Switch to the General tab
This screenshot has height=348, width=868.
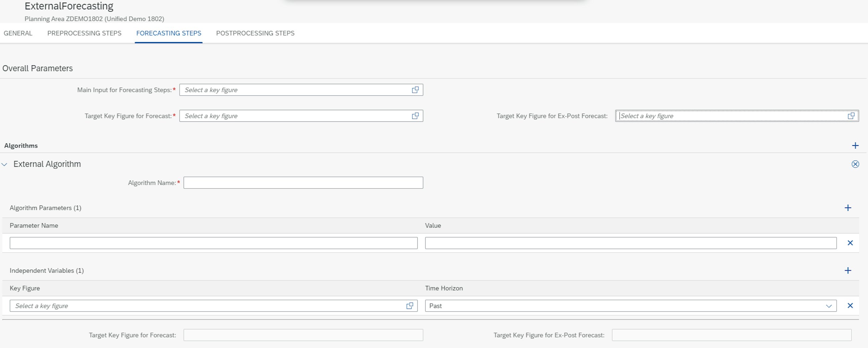[18, 33]
